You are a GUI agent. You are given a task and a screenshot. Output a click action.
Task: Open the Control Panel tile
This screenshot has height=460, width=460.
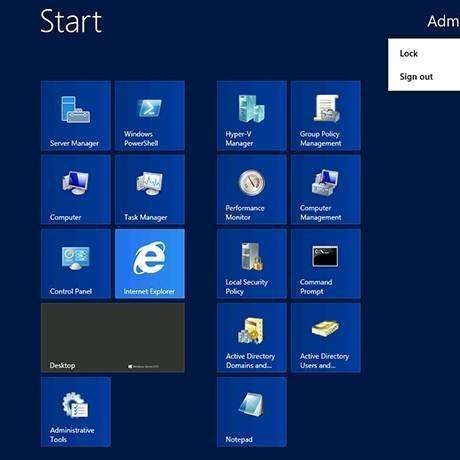coord(76,264)
